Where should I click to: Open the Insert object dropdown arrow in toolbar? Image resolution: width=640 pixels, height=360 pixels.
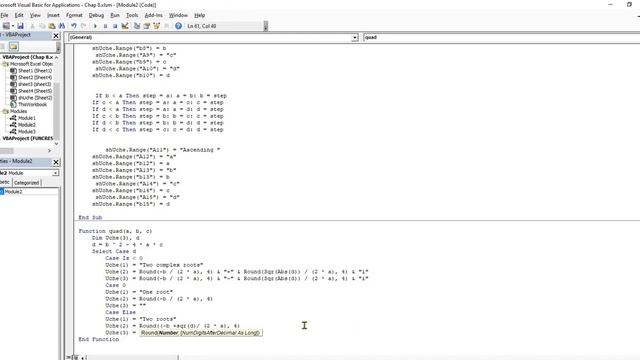pos(13,26)
